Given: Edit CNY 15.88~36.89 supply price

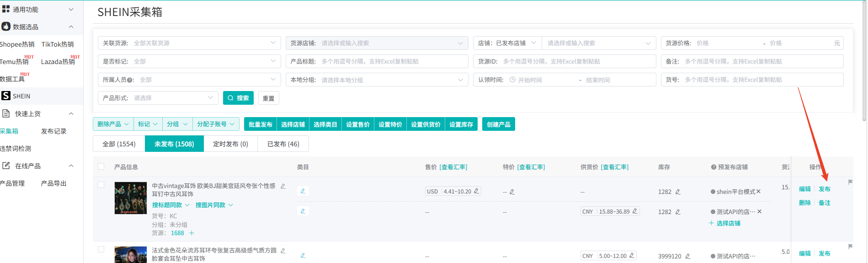Looking at the screenshot, I should point(635,211).
